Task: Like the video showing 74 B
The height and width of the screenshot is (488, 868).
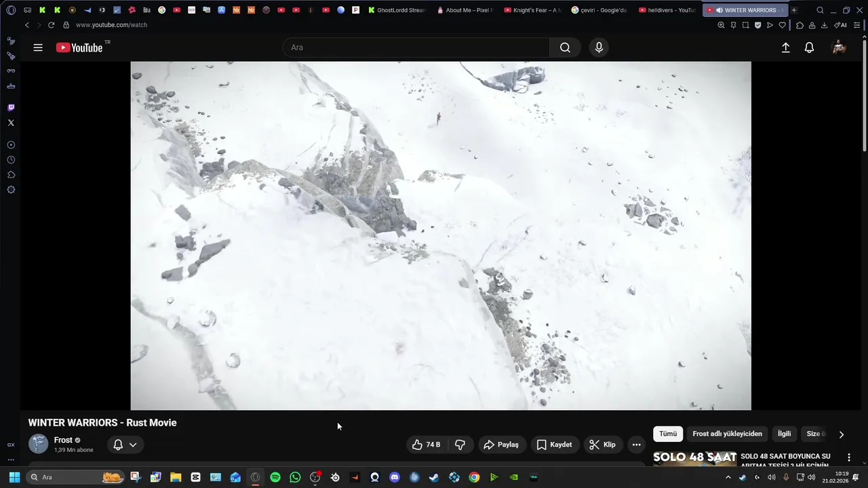Action: [426, 445]
